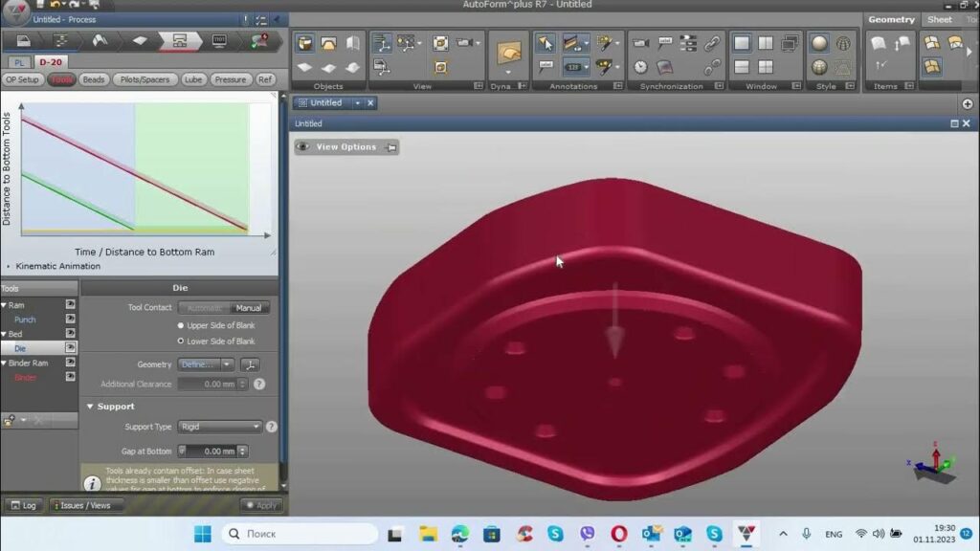The height and width of the screenshot is (551, 980).
Task: Click the Additional Clearance help icon
Action: pos(259,385)
